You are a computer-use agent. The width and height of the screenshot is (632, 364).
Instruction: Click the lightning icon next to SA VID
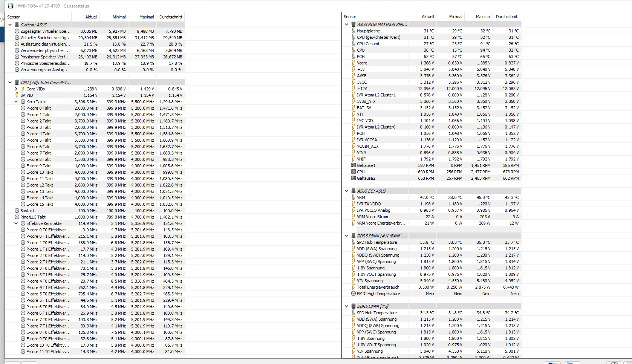[17, 95]
